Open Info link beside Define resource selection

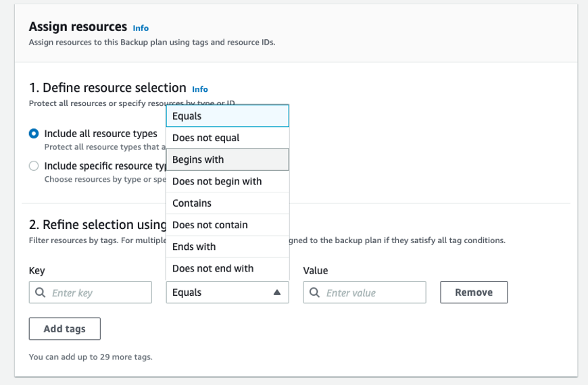(x=200, y=89)
